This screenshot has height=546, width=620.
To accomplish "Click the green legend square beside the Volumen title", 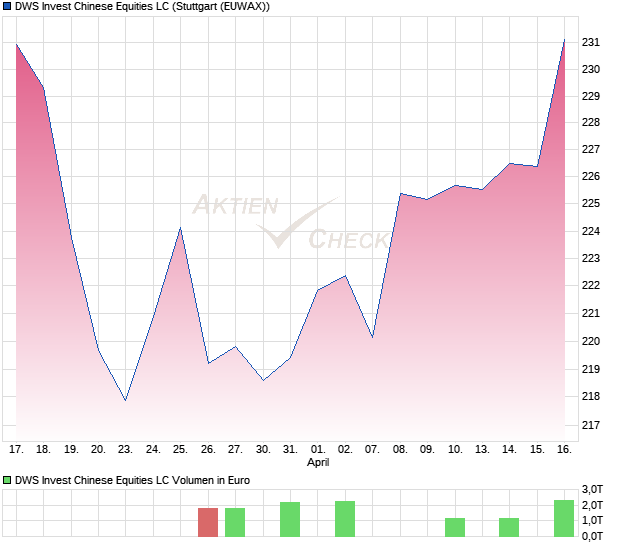I will 7,480.
